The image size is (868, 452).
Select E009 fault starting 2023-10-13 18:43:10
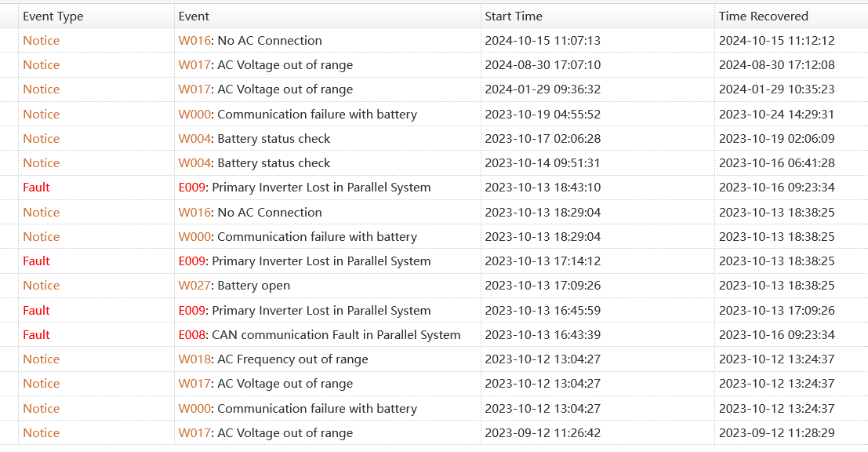point(304,188)
